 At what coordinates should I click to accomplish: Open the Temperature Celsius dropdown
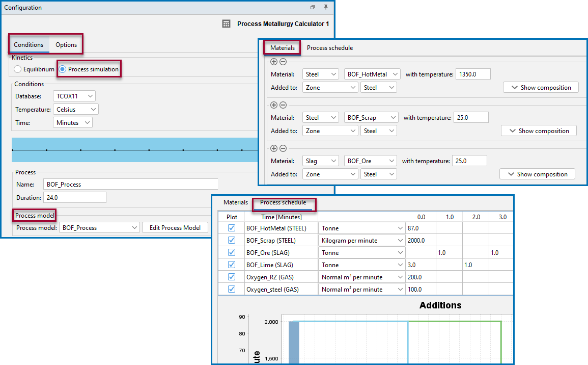tap(76, 109)
